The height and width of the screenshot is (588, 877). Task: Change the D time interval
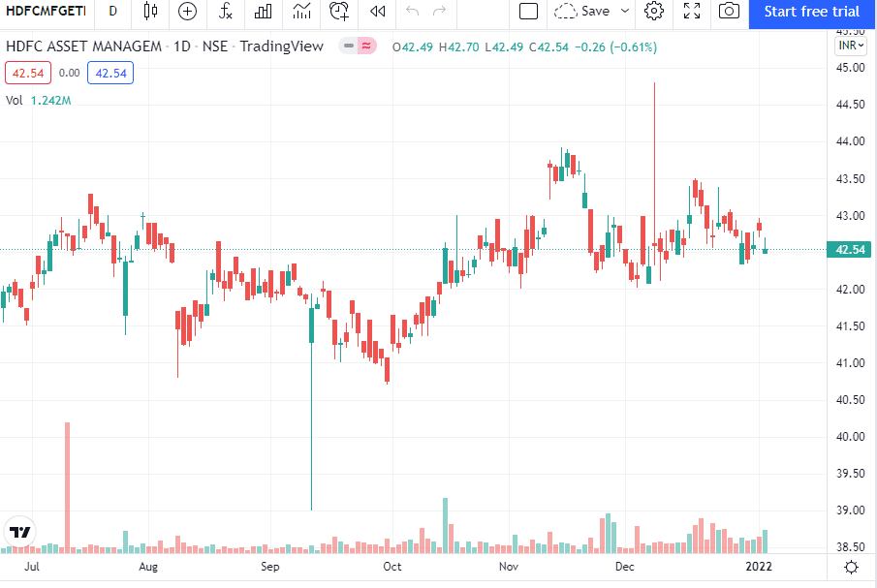113,12
